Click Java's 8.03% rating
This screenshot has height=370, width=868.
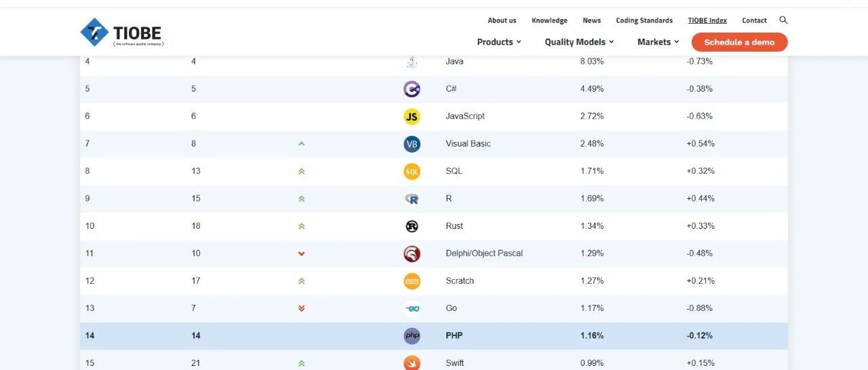[592, 61]
